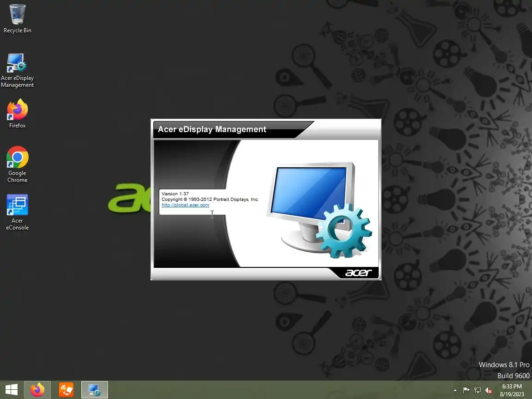Click the eDisplay Management taskbar icon
The height and width of the screenshot is (399, 532).
tap(95, 389)
